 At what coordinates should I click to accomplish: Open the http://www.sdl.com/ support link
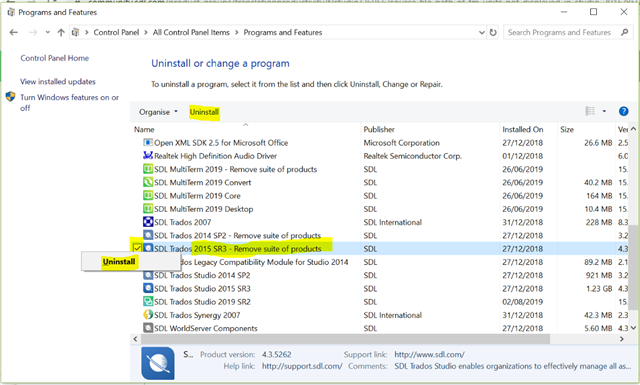point(429,354)
